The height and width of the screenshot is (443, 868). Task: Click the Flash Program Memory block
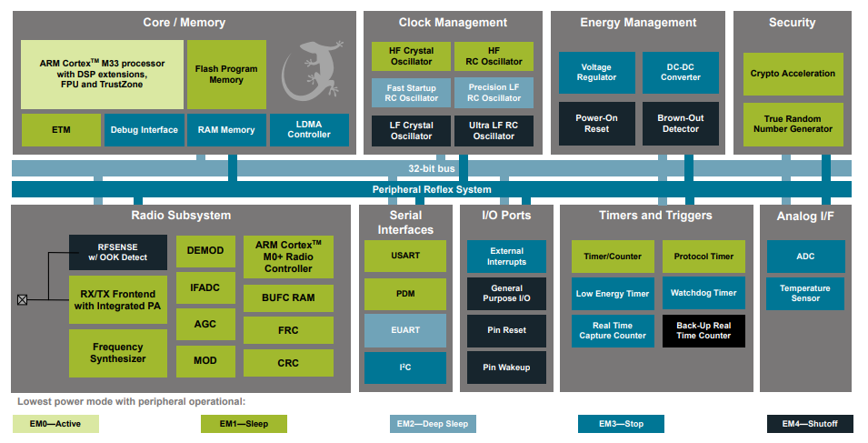226,74
